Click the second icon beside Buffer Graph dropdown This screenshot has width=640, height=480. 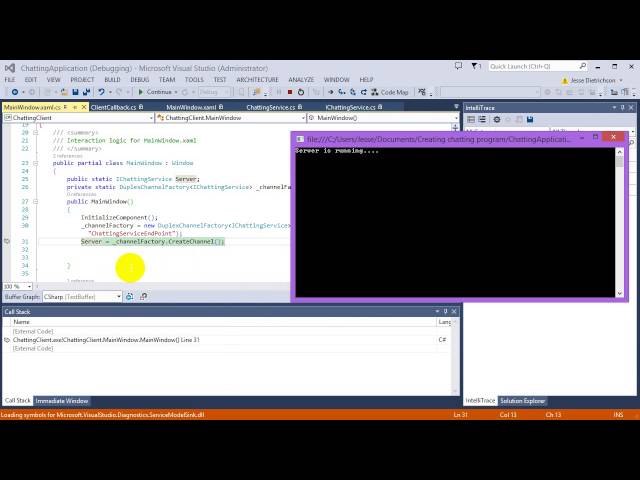[x=143, y=297]
